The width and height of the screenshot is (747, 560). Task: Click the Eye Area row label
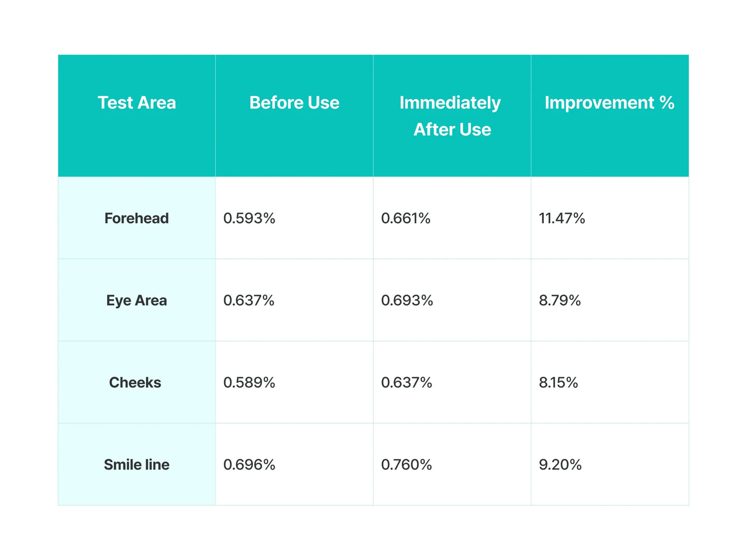pyautogui.click(x=136, y=301)
